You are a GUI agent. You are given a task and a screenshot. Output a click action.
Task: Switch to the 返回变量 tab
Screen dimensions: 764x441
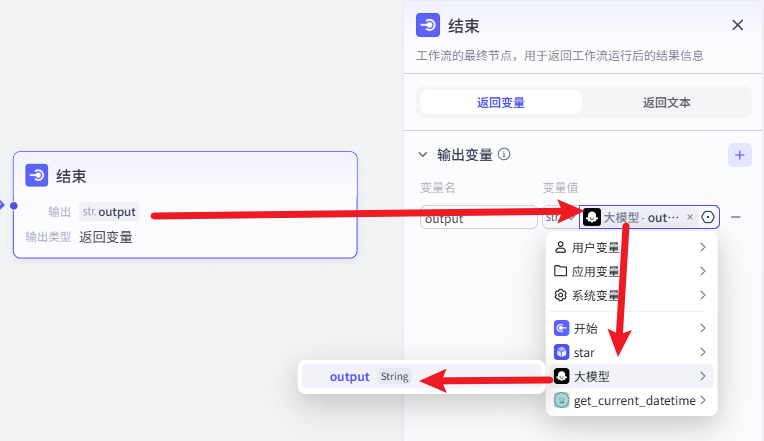501,102
